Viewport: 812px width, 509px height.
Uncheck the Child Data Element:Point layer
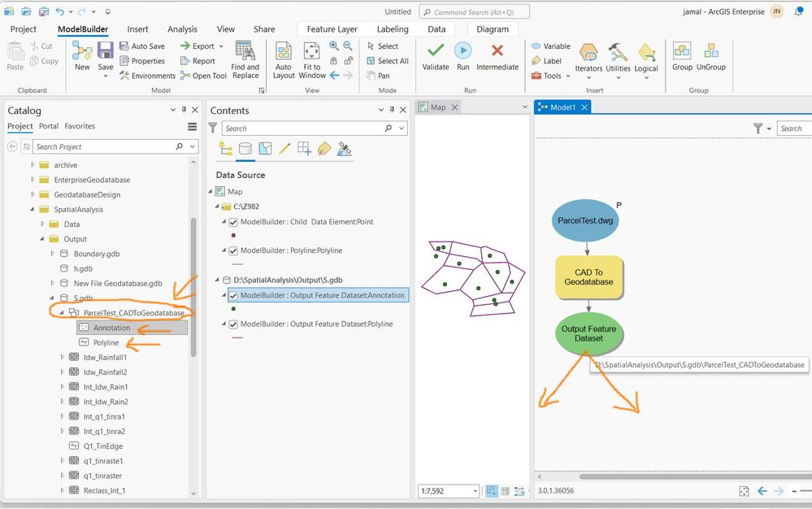point(233,222)
